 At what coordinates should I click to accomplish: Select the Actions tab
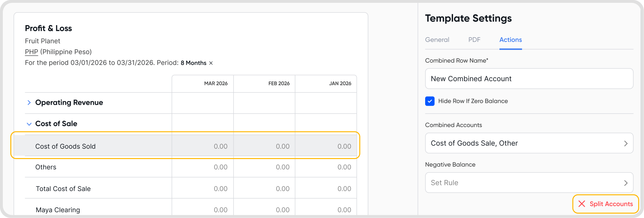(510, 40)
